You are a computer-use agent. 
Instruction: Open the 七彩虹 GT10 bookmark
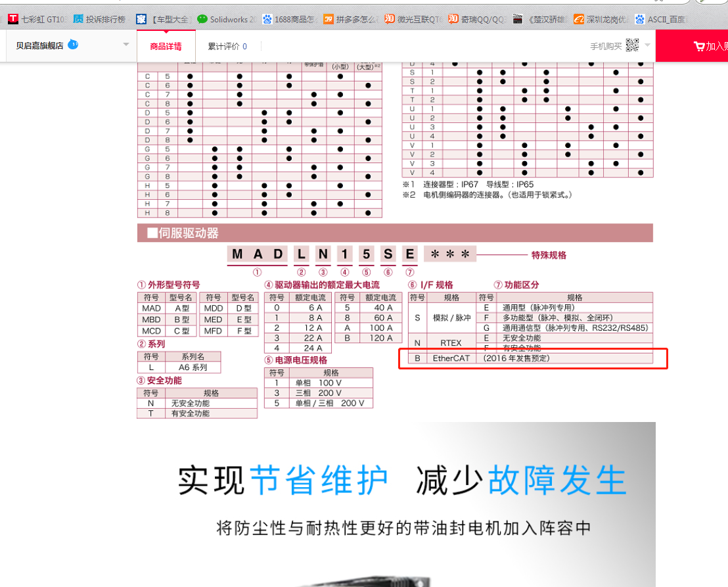37,20
